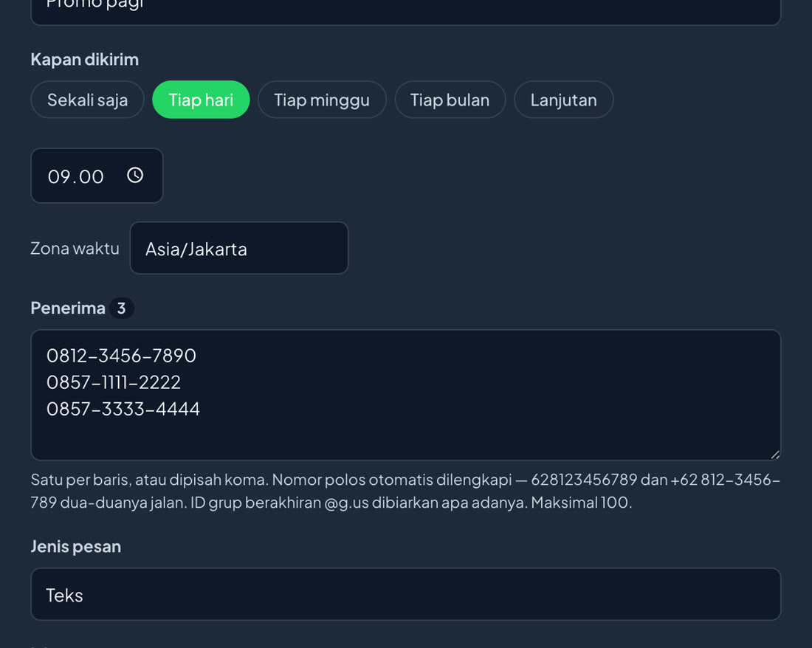Choose the "Tiap bulan" schedule option
The width and height of the screenshot is (812, 648).
tap(450, 100)
